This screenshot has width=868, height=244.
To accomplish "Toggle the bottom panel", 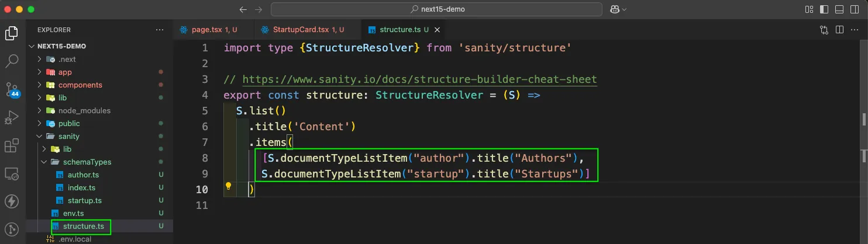I will (839, 9).
